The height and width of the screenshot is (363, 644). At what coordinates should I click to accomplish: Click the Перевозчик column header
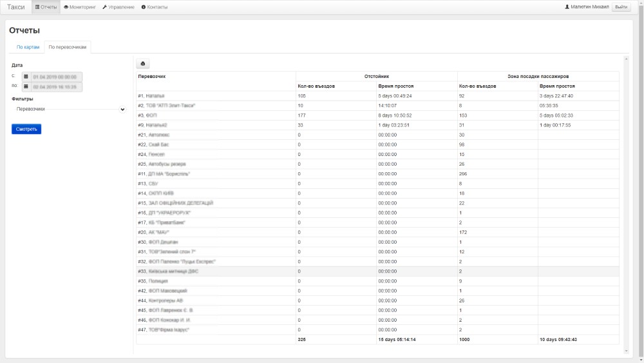point(152,76)
